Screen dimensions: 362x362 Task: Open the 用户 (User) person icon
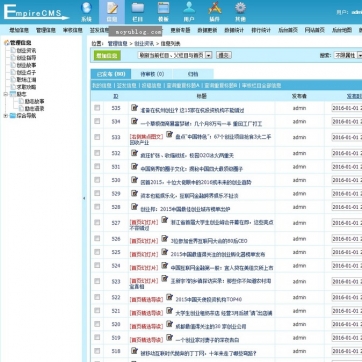click(189, 8)
